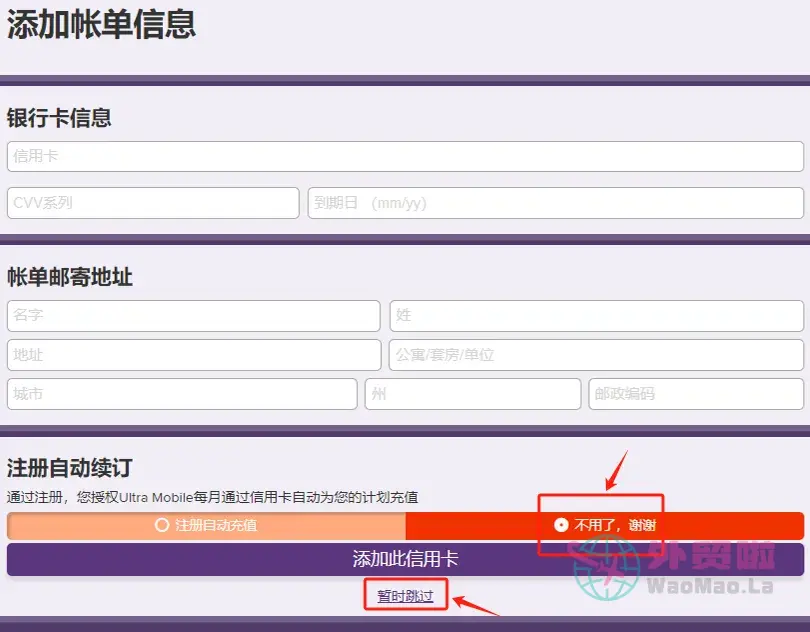
Task: Focus the 邮政编码 postal code field
Action: pos(695,394)
